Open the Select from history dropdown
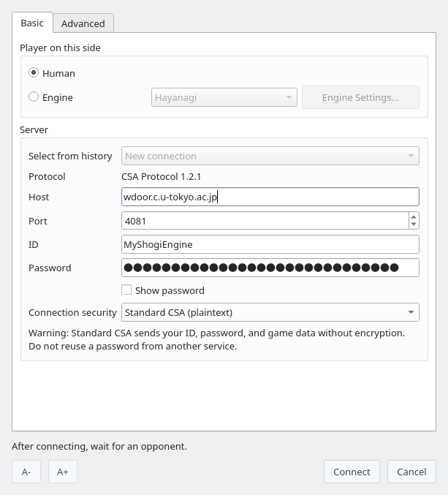 270,156
